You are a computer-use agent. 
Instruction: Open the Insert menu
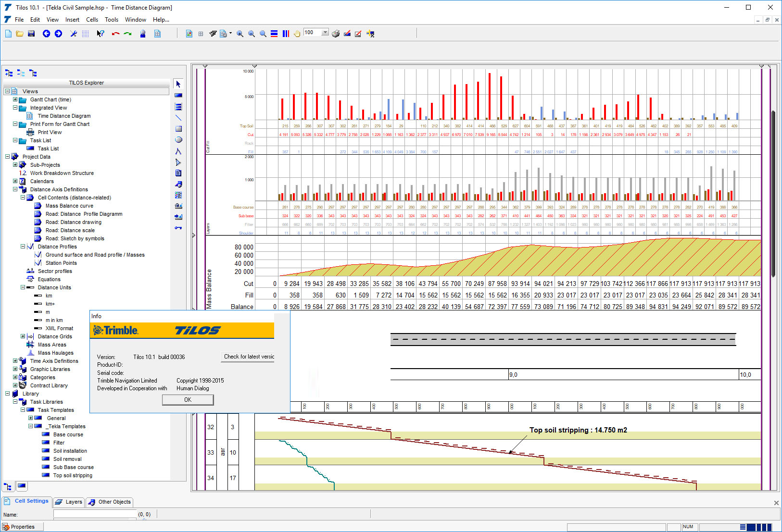pos(73,20)
